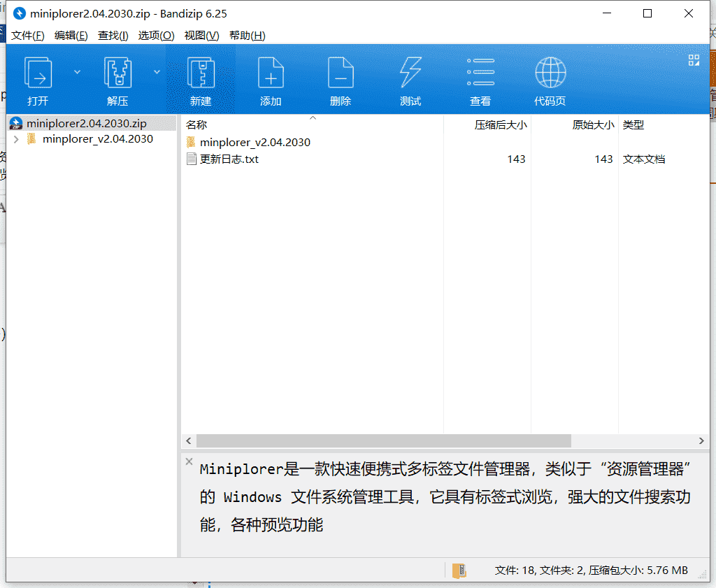This screenshot has height=588, width=716.
Task: Expand the Extract (解压) dropdown arrow
Action: pos(157,72)
